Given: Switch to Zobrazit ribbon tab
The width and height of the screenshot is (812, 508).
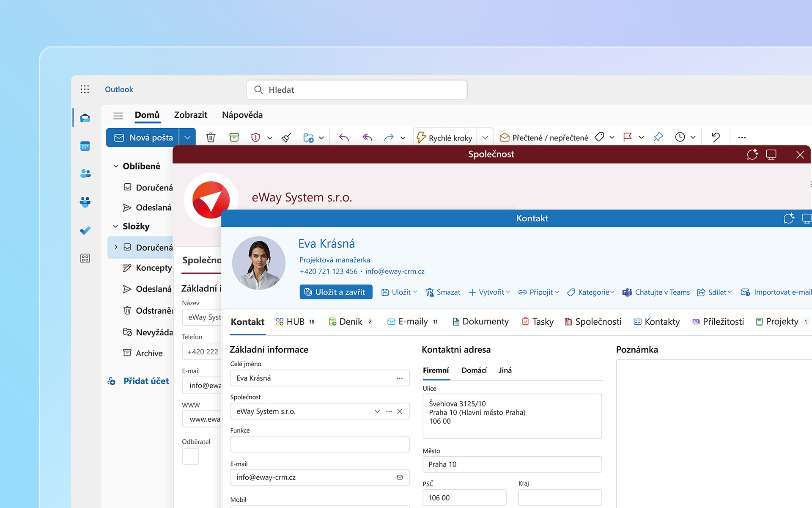Looking at the screenshot, I should click(191, 115).
